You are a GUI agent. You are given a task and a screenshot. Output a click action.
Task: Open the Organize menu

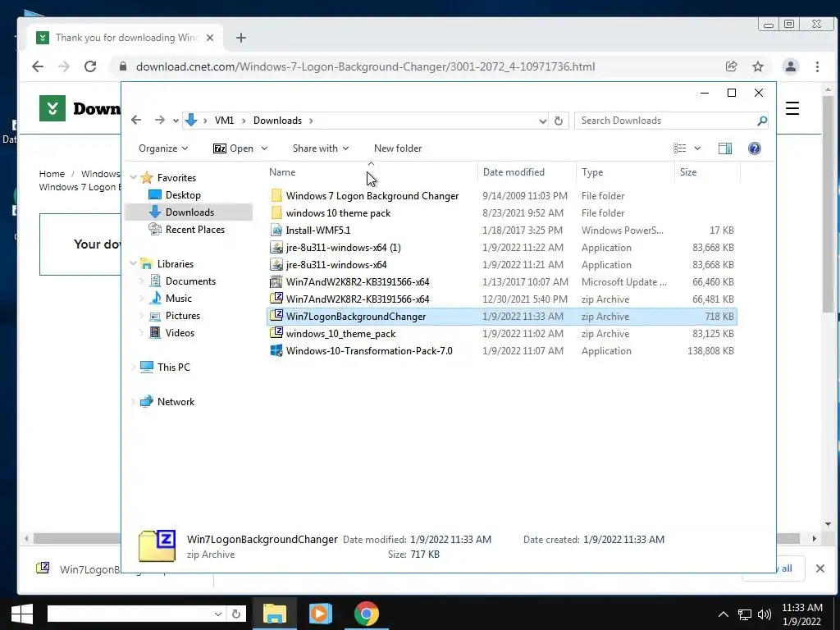(163, 148)
